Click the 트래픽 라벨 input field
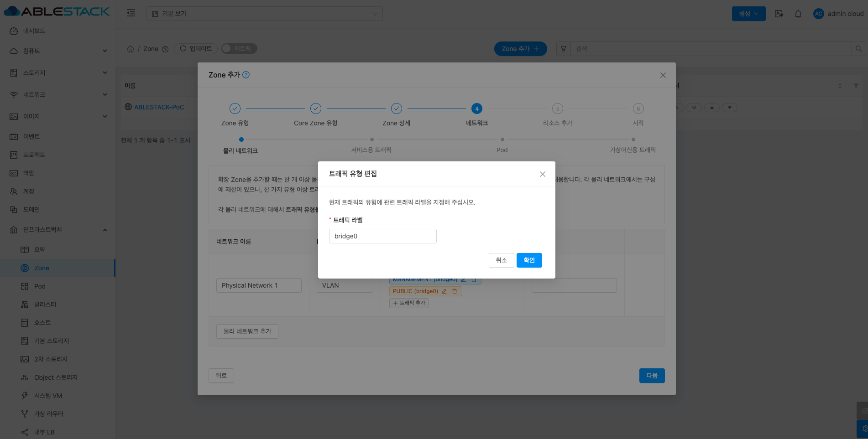The image size is (868, 439). pyautogui.click(x=383, y=236)
